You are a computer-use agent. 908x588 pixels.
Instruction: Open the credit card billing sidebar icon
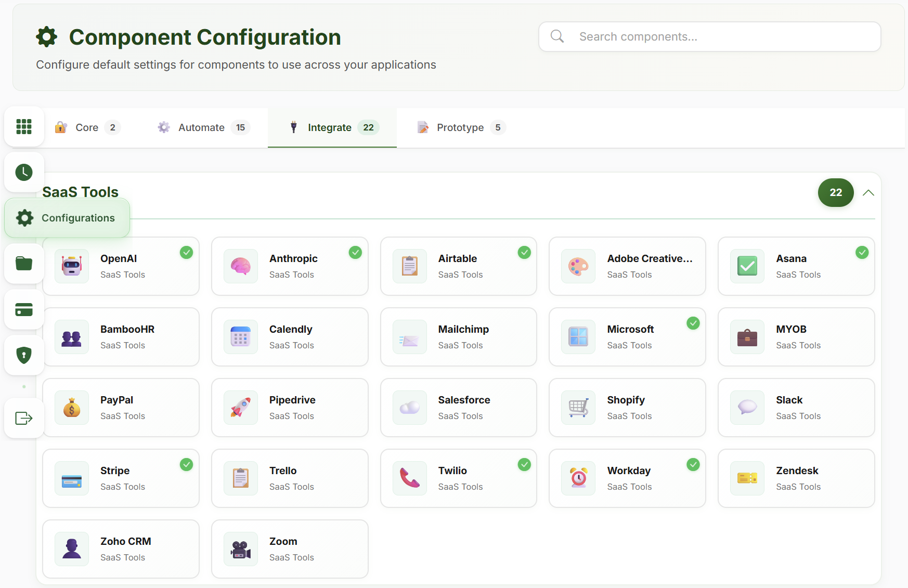point(24,309)
